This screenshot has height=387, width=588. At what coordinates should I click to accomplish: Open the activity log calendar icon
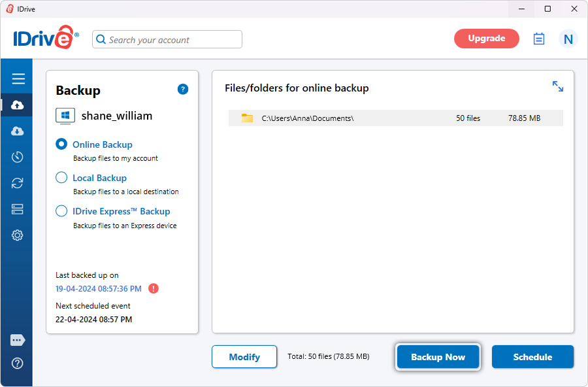coord(538,39)
